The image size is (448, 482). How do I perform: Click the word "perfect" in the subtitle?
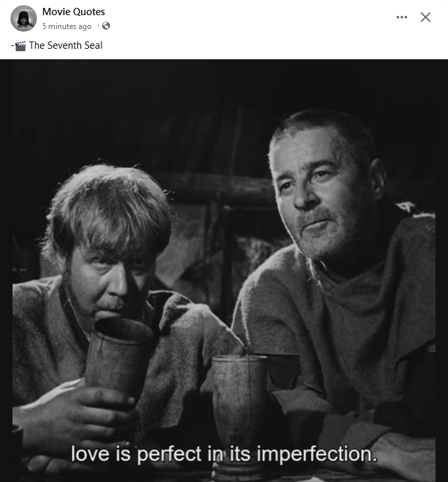[169, 454]
